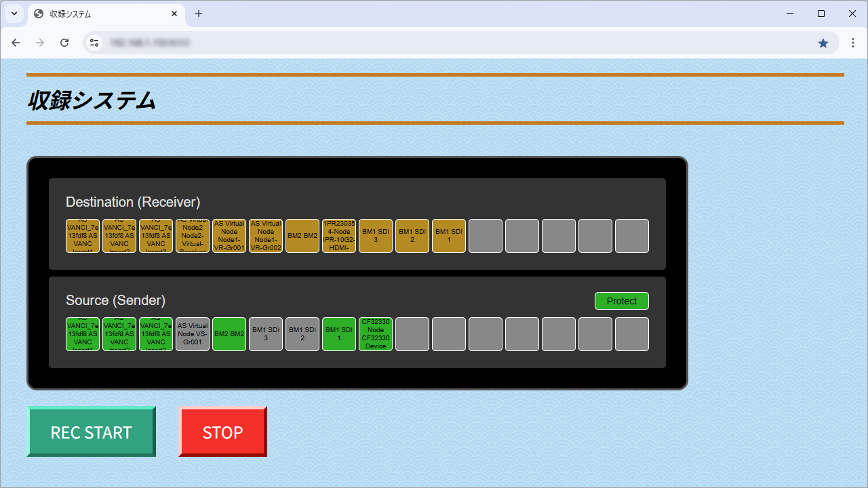Screen dimensions: 868x488
Task: Select BM1 SDI 1 sender
Action: pos(339,334)
